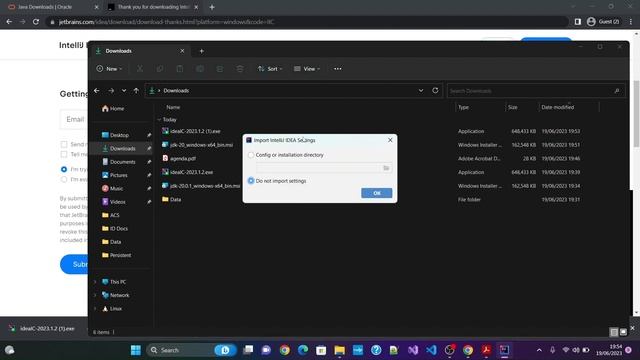Open the Guest profile menu in Chrome

[x=603, y=22]
